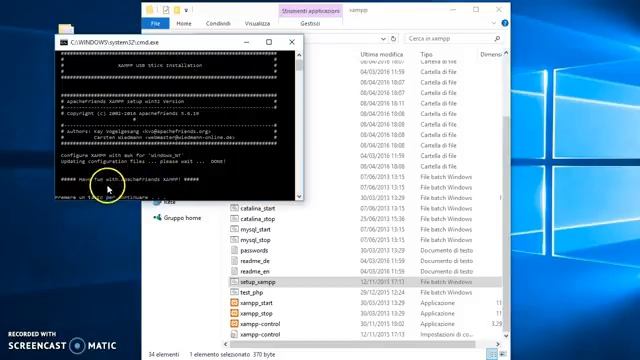Click Explorer vertical scrollbar up arrow
Image resolution: width=640 pixels, height=360 pixels.
click(506, 53)
